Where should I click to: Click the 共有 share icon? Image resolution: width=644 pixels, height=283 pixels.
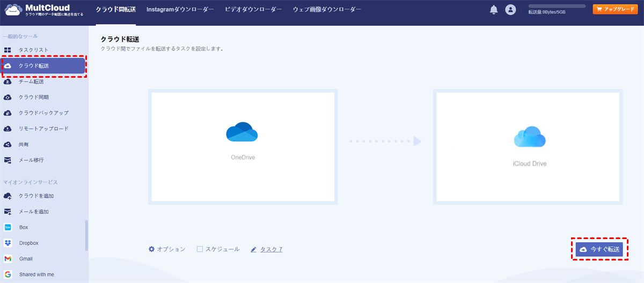point(8,145)
